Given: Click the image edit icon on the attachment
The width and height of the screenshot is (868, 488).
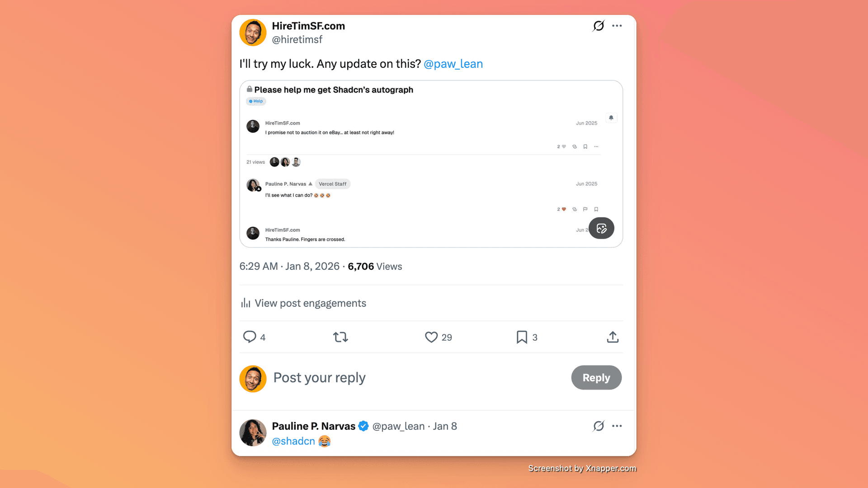Looking at the screenshot, I should coord(601,228).
